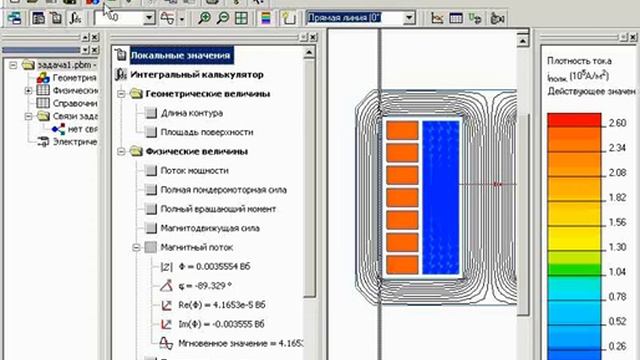Click the red 2.60 legend color band
The height and width of the screenshot is (360, 640).
(x=574, y=120)
